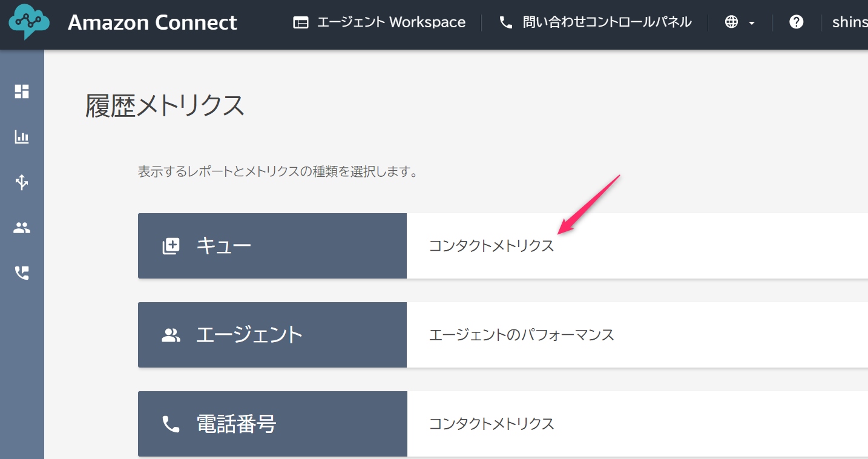
Task: Click the Amazon Connect title text
Action: click(153, 22)
